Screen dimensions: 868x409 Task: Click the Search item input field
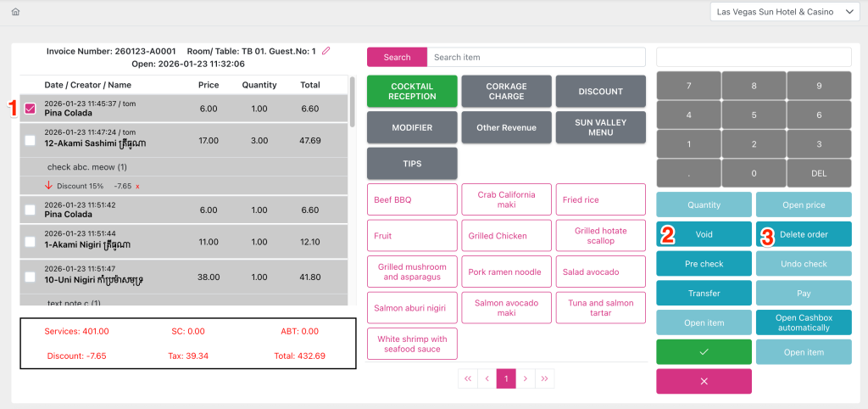coord(536,58)
